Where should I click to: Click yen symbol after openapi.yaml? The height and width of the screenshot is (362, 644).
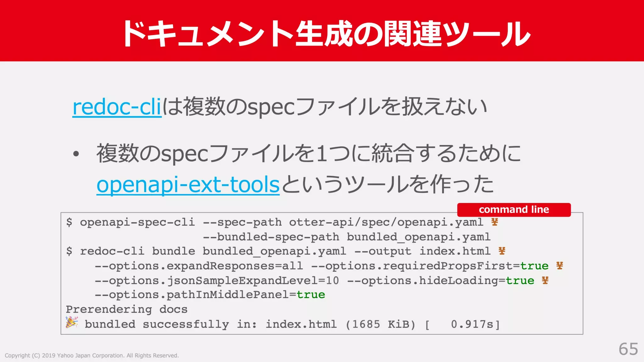pos(495,222)
